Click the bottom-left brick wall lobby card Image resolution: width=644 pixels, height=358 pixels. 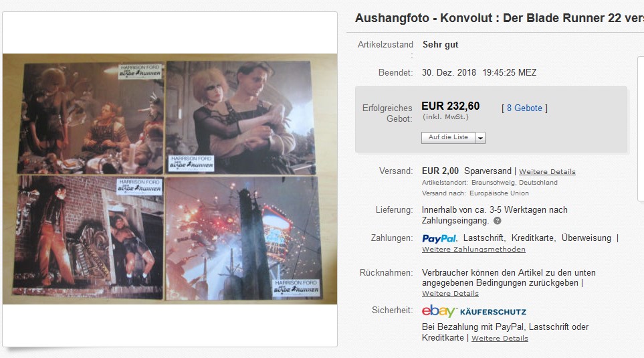(88, 236)
